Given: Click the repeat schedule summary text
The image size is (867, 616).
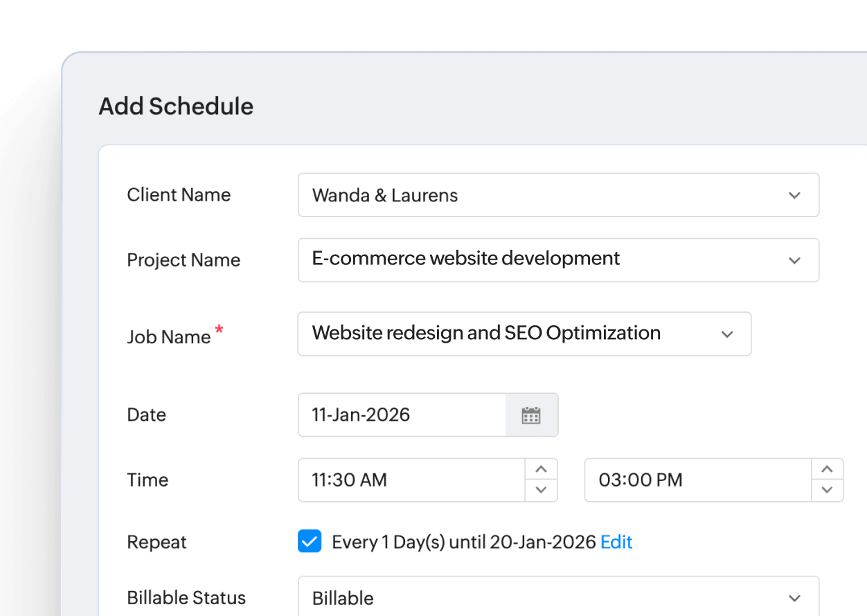Looking at the screenshot, I should 461,542.
